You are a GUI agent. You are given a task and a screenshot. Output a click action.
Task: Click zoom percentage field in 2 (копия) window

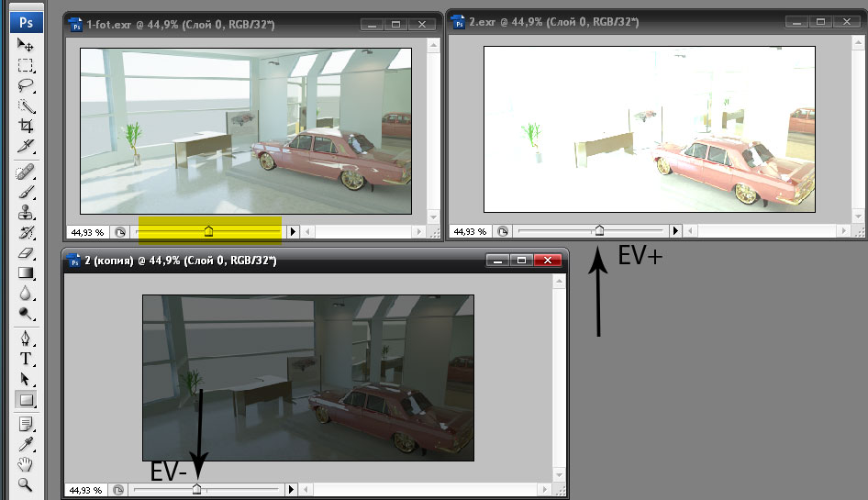click(x=86, y=490)
